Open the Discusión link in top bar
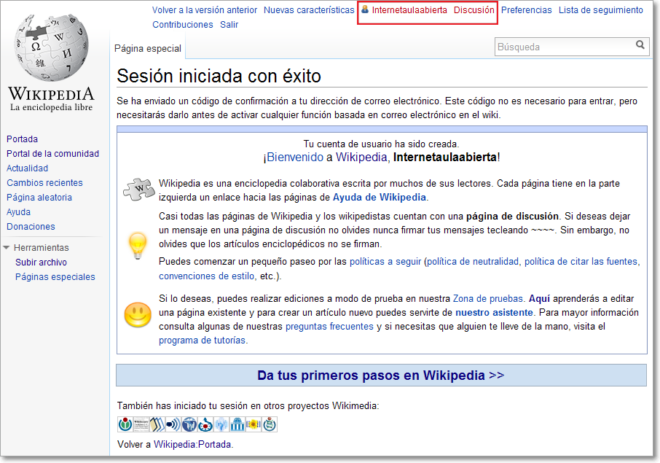This screenshot has width=660, height=463. pyautogui.click(x=474, y=10)
